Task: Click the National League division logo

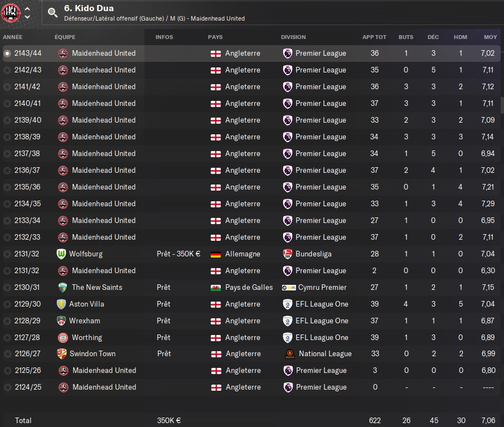Action: pos(290,354)
